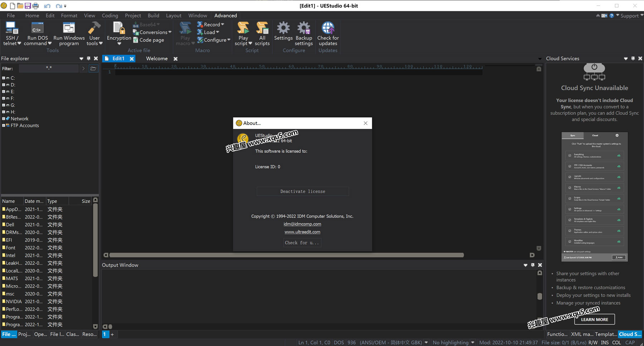Open All scripts list
Image resolution: width=644 pixels, height=346 pixels.
(x=262, y=34)
